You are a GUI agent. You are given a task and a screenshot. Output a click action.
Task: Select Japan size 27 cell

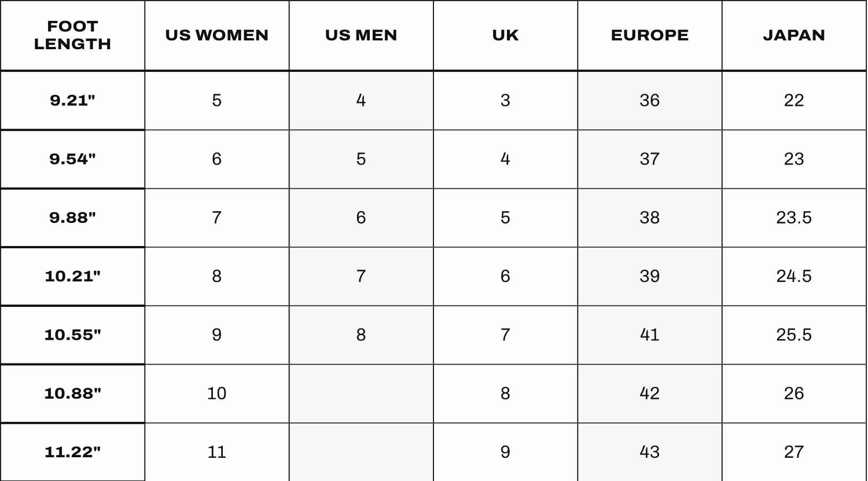794,452
